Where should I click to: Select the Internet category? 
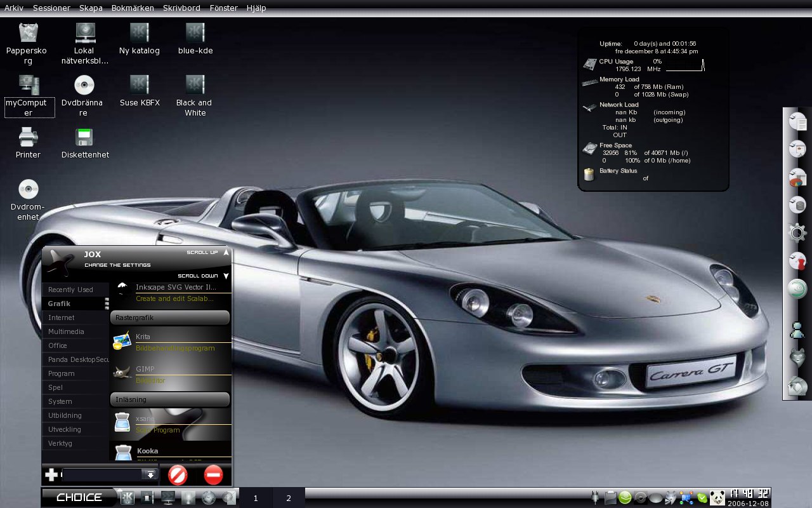(75, 317)
